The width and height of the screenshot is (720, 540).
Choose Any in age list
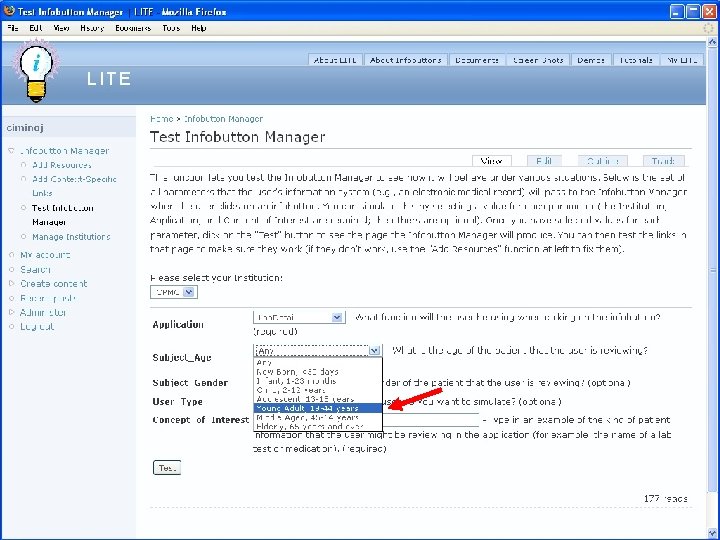318,362
